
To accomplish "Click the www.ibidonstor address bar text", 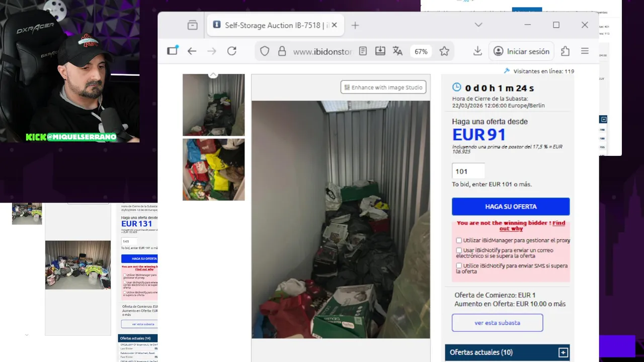I will click(322, 51).
